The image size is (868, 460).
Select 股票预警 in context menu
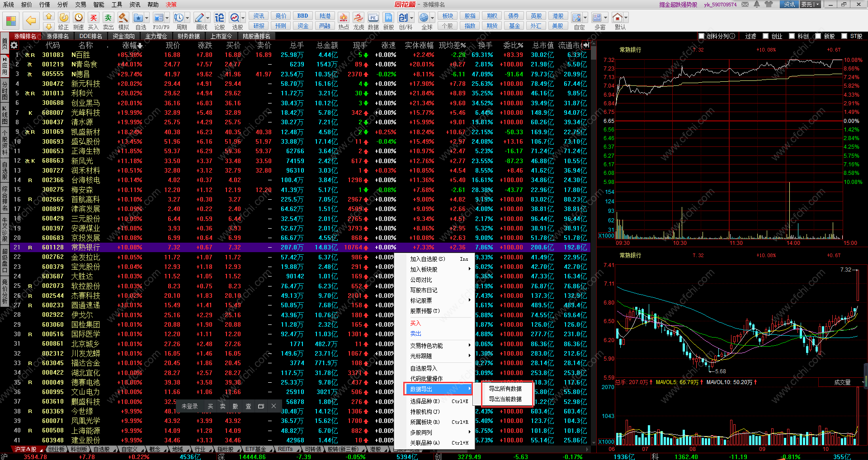pos(434,311)
